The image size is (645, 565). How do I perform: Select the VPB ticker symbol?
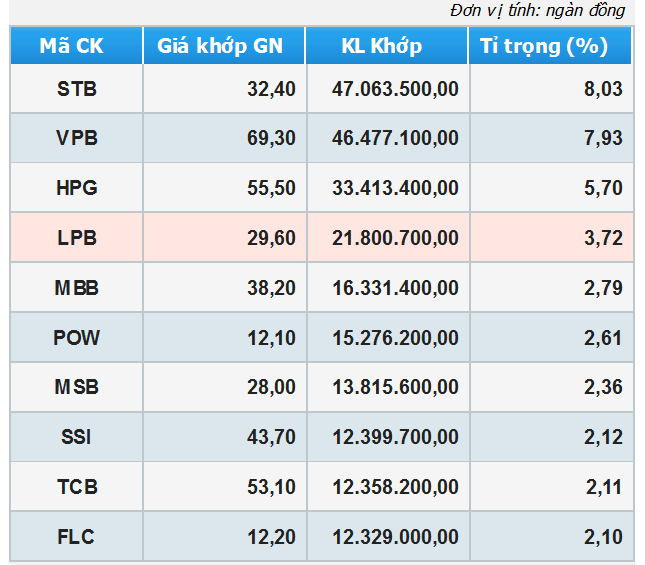point(76,138)
